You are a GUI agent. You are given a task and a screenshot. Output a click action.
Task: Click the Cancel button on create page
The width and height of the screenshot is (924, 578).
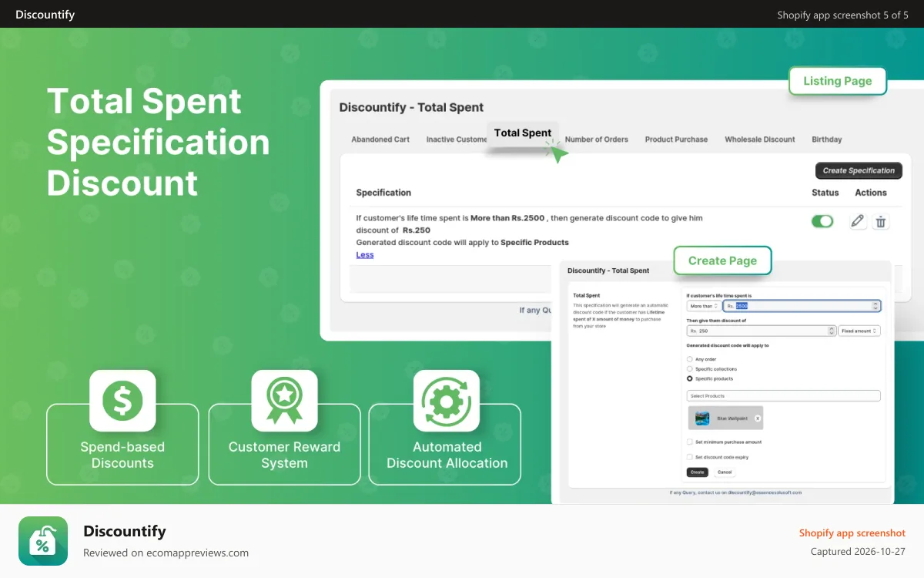click(x=725, y=472)
